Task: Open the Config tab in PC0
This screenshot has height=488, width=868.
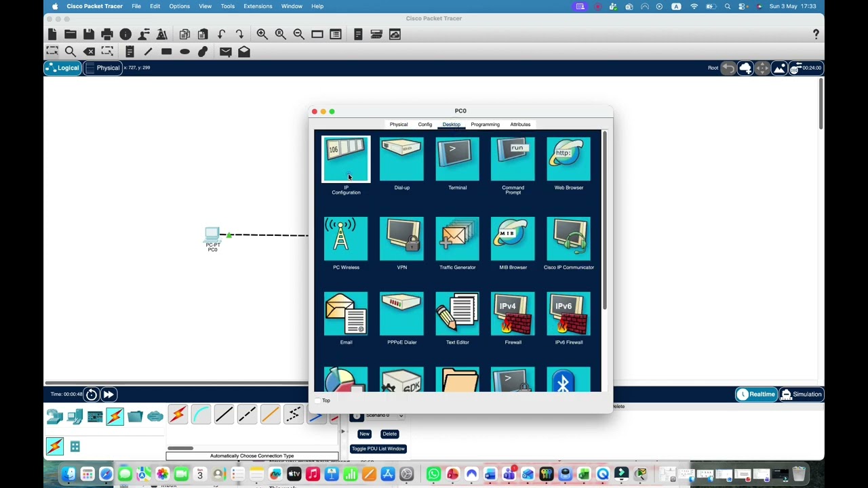Action: [x=425, y=125]
